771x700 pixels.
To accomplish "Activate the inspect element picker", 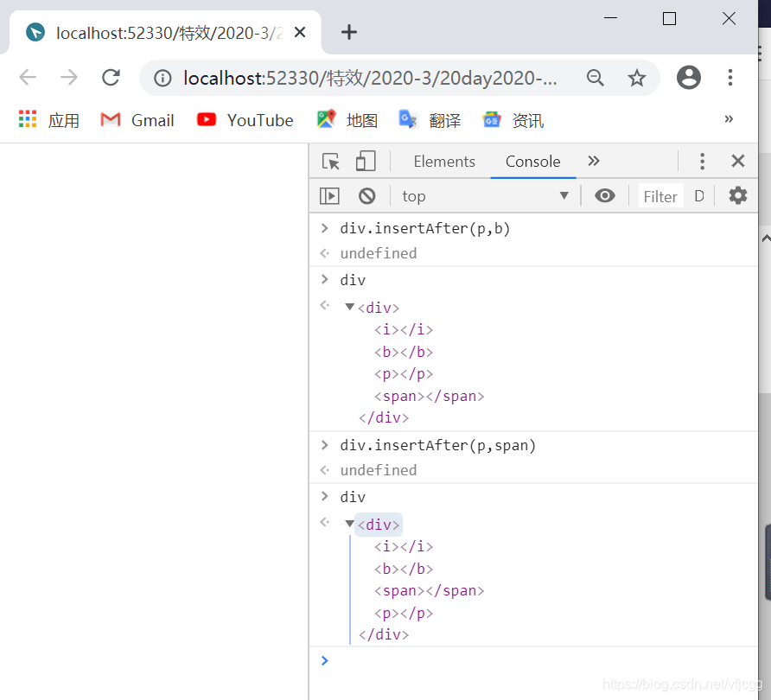I will click(x=330, y=162).
